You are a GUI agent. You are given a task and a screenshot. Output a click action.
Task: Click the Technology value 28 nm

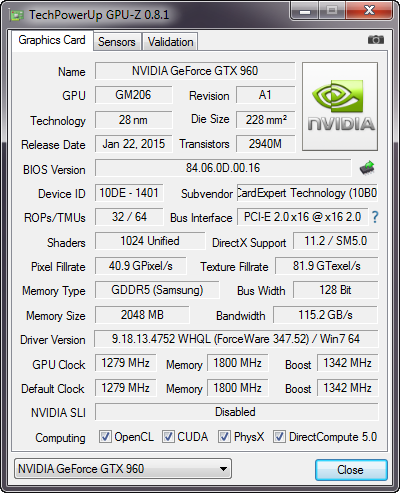[133, 120]
